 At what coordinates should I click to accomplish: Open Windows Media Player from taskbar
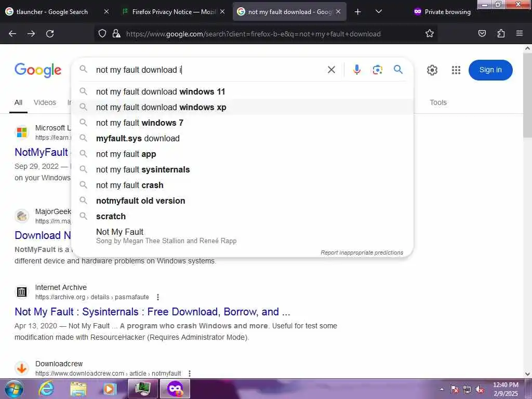[109, 389]
